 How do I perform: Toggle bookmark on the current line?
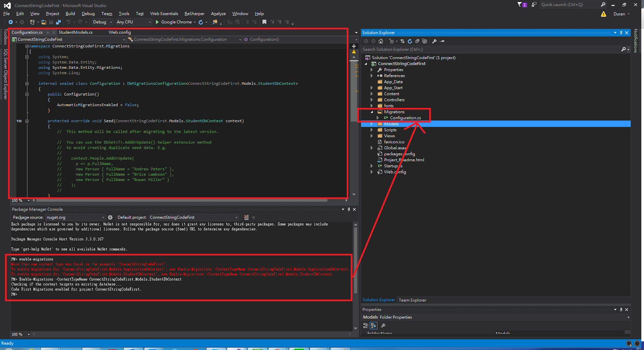pyautogui.click(x=264, y=22)
